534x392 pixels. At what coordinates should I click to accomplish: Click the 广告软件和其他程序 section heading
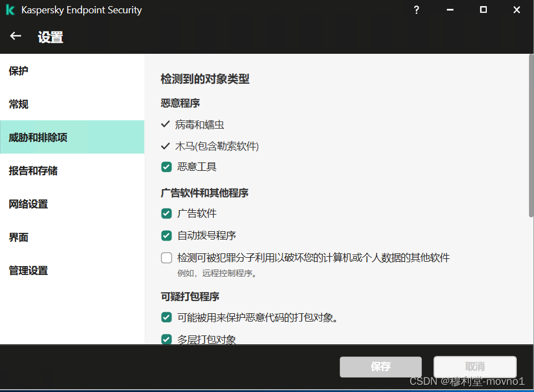click(204, 193)
